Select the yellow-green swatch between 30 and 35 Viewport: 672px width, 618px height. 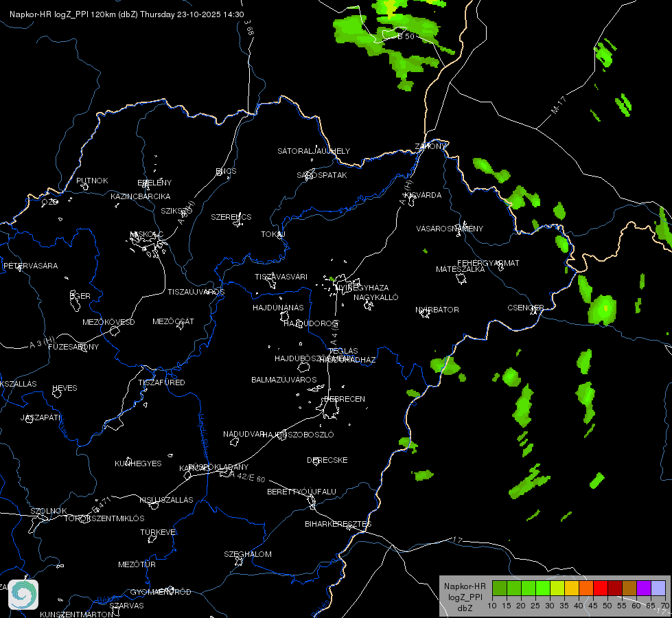click(557, 588)
